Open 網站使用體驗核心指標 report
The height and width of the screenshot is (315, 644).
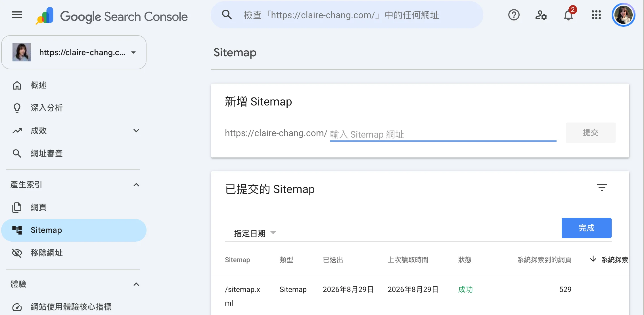[74, 307]
